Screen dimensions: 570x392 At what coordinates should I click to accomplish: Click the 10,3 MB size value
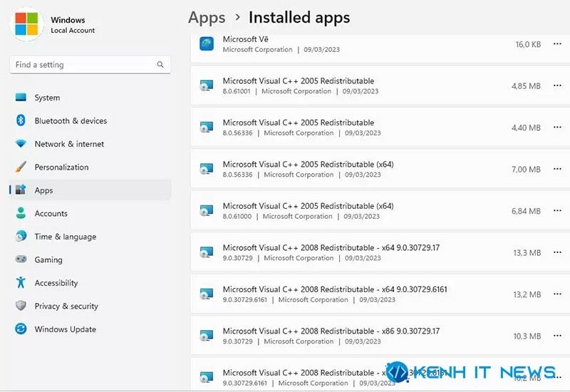(527, 336)
